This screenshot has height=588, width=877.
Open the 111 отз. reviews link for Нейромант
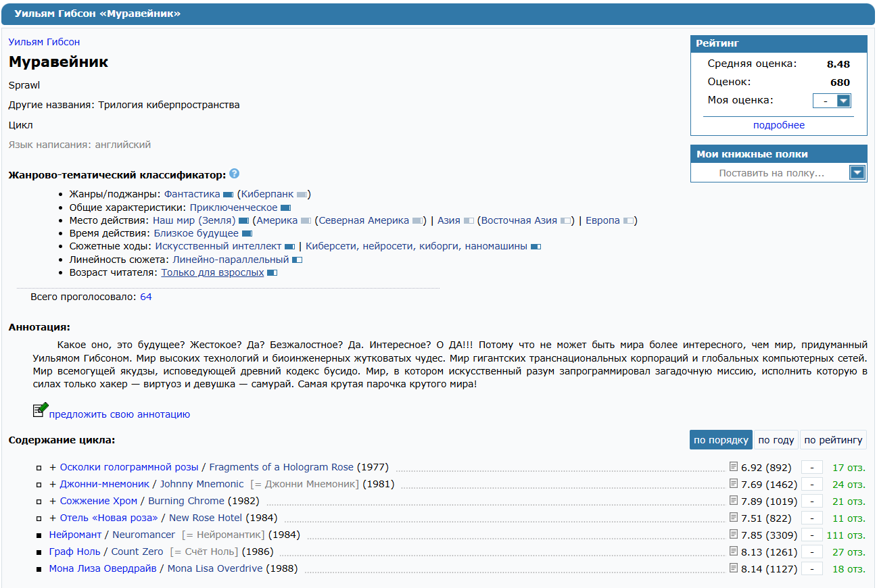pyautogui.click(x=846, y=535)
